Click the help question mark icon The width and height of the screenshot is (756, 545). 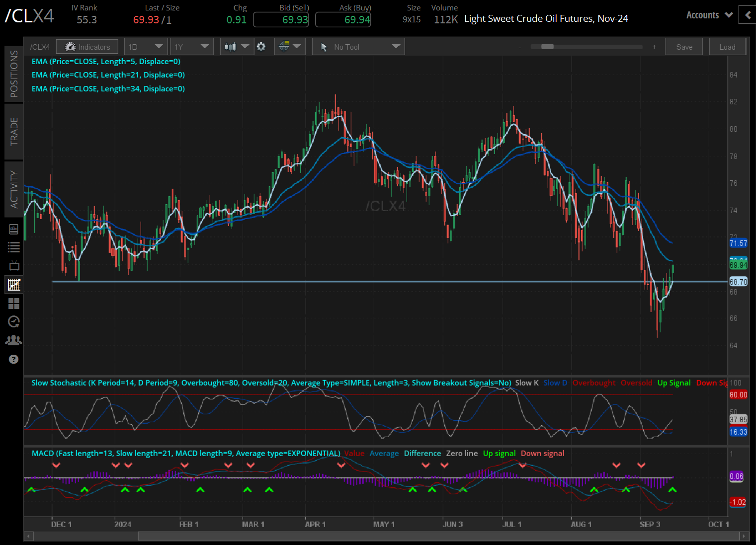tap(14, 359)
